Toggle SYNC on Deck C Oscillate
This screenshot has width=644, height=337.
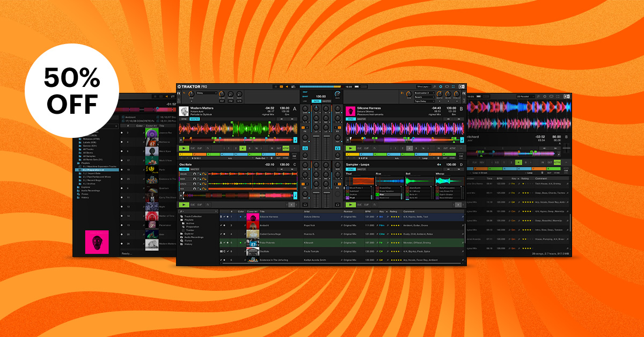(x=184, y=169)
